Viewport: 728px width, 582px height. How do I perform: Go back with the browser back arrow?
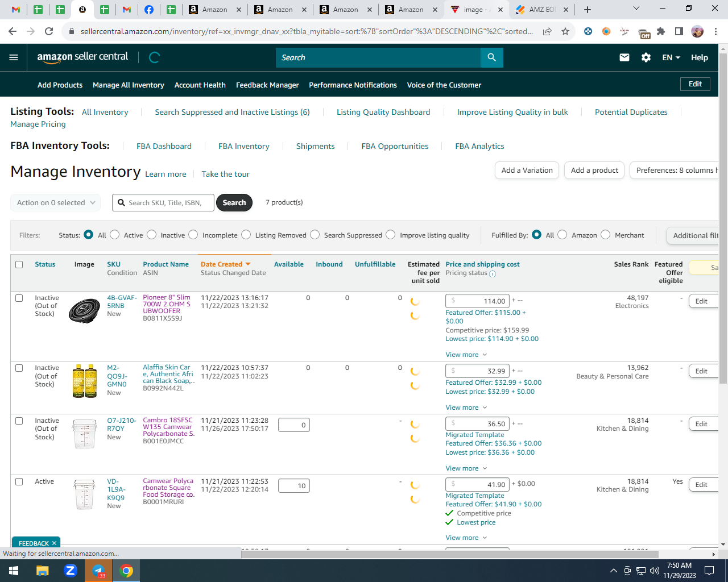coord(13,31)
